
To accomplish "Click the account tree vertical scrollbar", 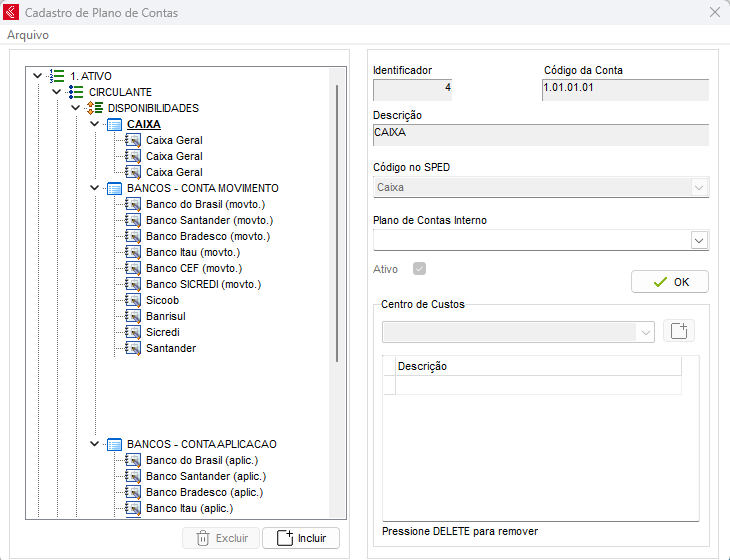I will coord(338,220).
